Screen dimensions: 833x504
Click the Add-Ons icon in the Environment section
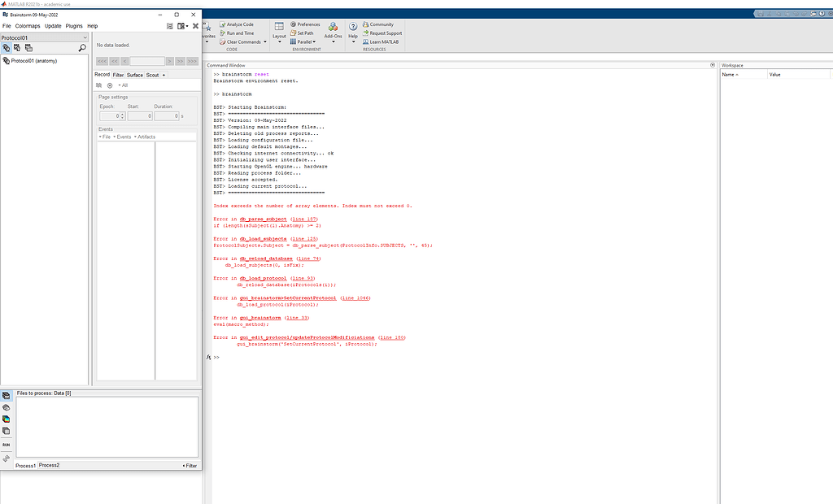(x=332, y=31)
